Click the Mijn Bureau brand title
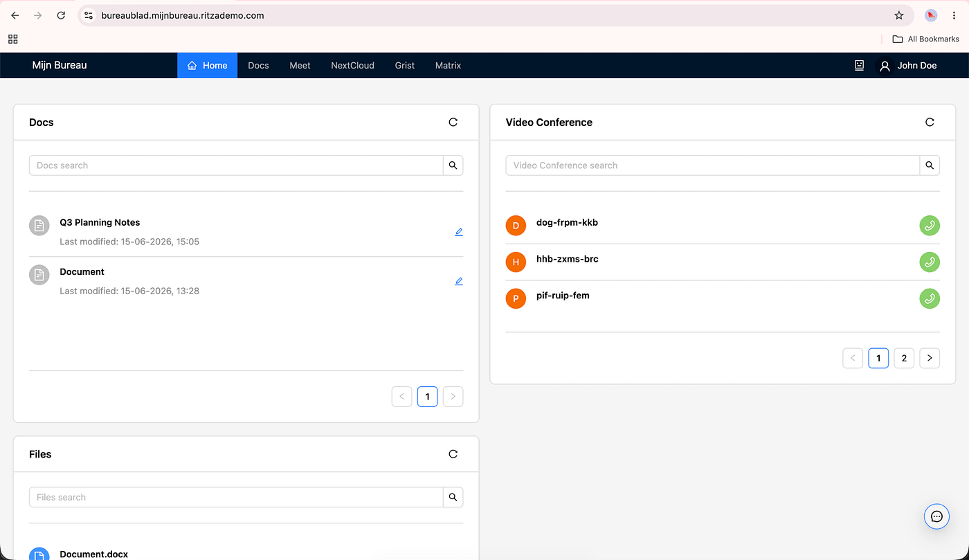Screen dimensions: 969x560 60,65
